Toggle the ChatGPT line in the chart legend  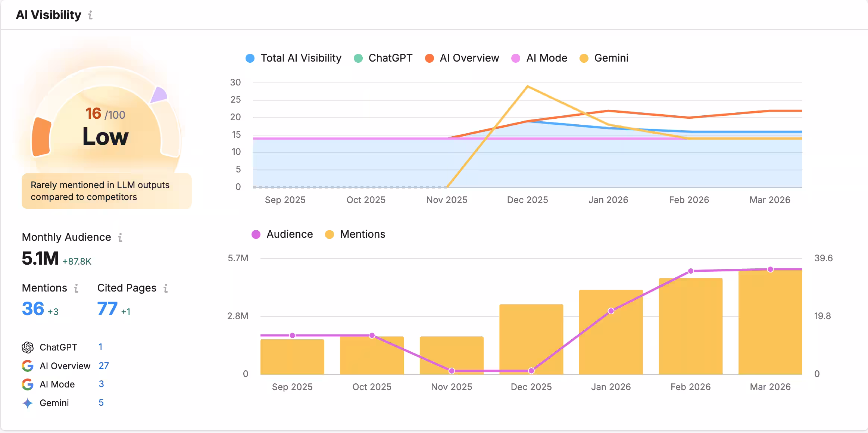pos(390,58)
